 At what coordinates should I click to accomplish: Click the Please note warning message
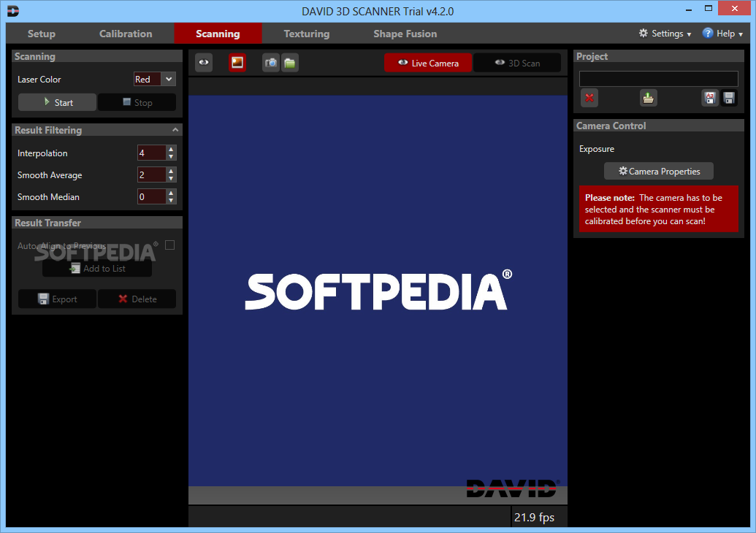(x=659, y=209)
